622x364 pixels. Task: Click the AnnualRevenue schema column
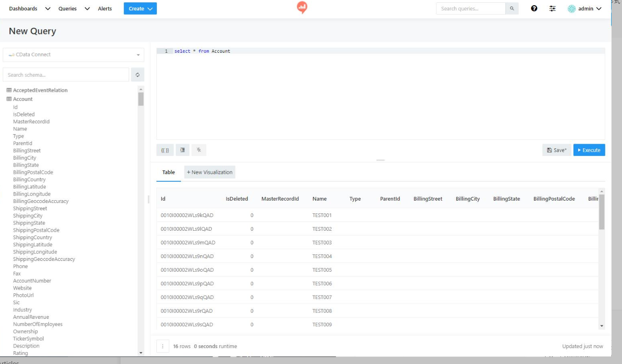31,317
